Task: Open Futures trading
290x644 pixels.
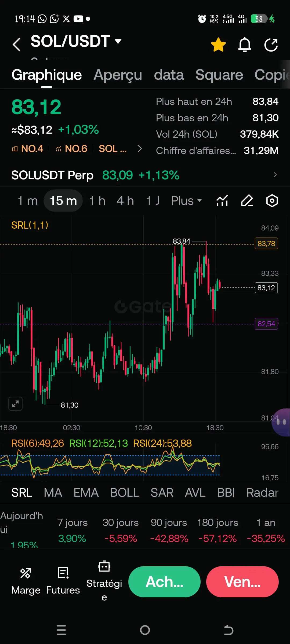Action: tap(63, 581)
